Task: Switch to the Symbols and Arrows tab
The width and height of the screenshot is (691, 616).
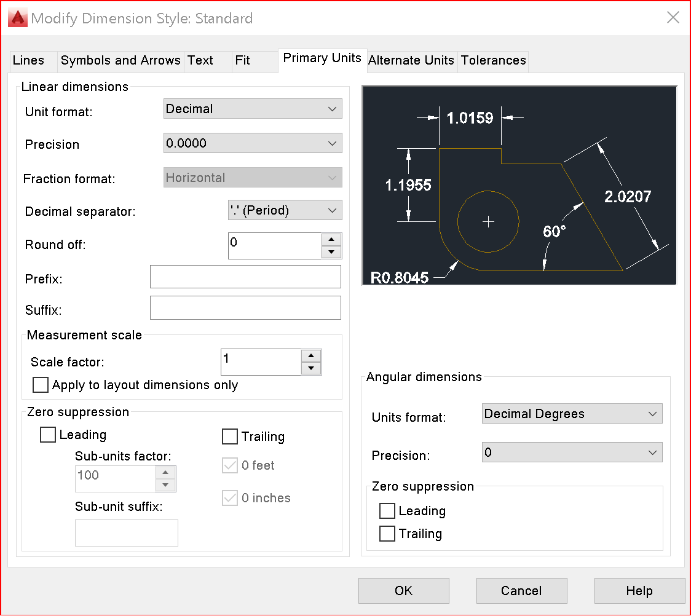Action: coord(120,60)
